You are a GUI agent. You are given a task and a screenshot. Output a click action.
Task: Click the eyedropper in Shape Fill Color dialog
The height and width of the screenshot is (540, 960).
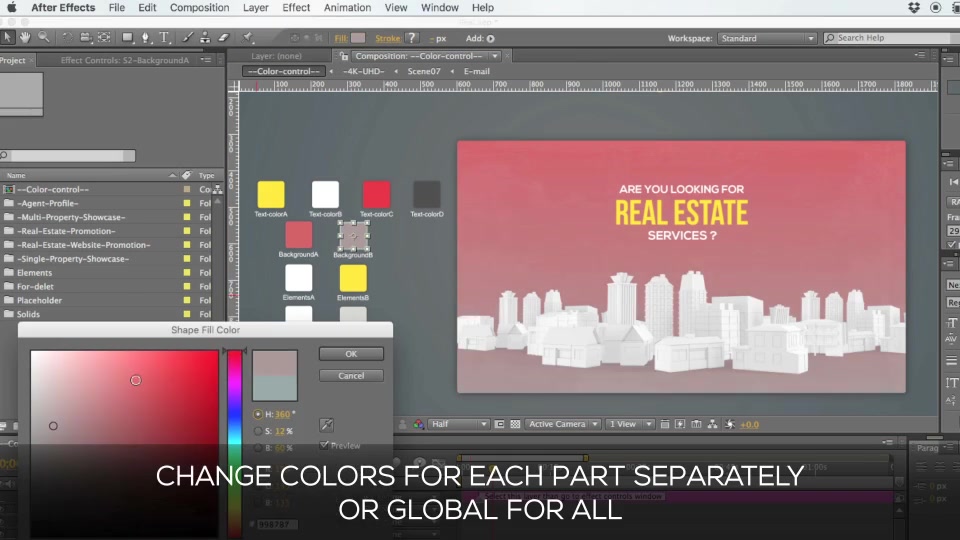click(x=326, y=424)
